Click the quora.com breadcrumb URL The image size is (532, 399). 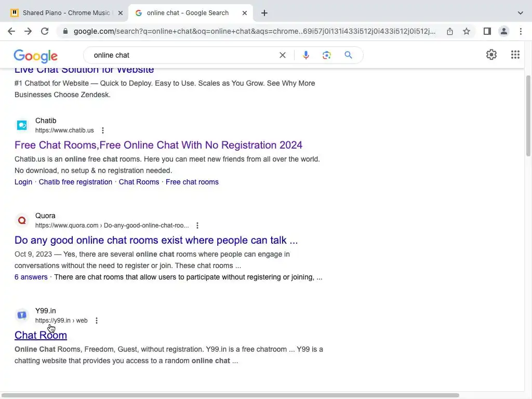(112, 225)
